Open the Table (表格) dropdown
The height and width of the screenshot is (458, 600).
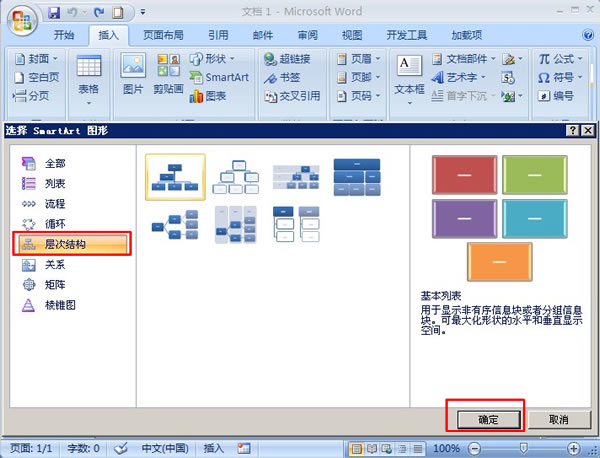click(x=89, y=80)
